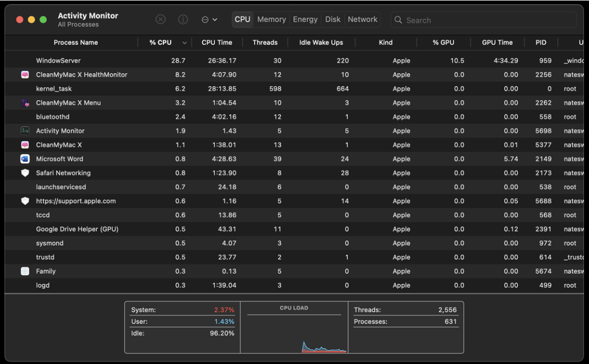Select the trustd process

pos(45,257)
